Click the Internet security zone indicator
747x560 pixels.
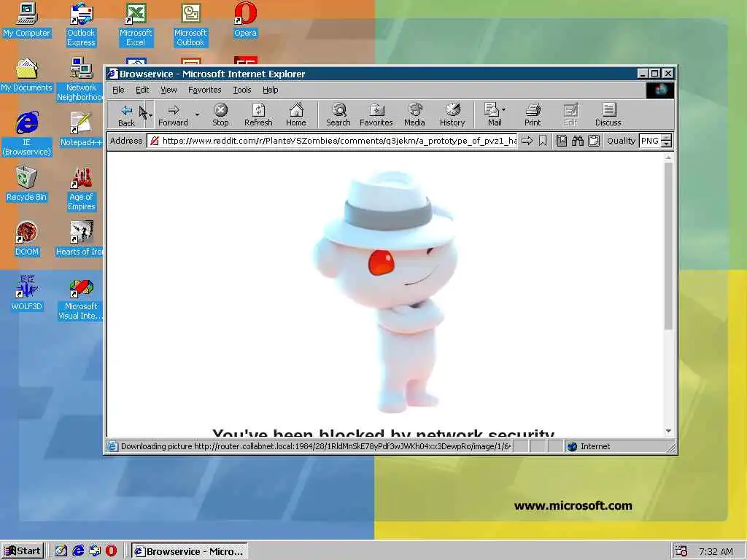[589, 447]
